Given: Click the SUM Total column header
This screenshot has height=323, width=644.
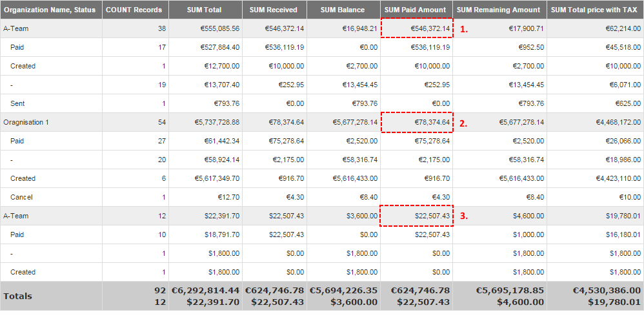Looking at the screenshot, I should [x=204, y=10].
